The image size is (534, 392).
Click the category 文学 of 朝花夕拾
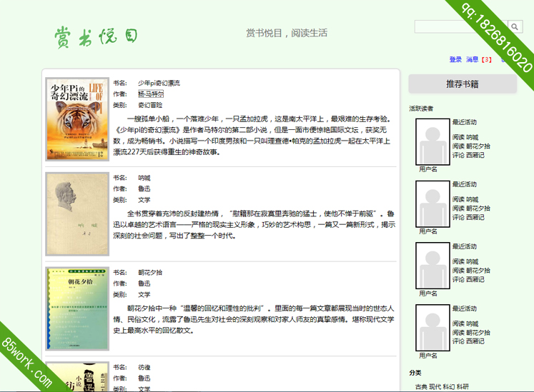click(x=144, y=295)
